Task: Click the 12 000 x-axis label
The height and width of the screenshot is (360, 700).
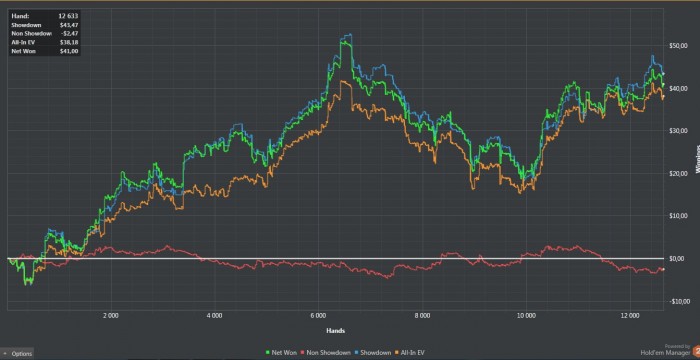Action: [629, 316]
